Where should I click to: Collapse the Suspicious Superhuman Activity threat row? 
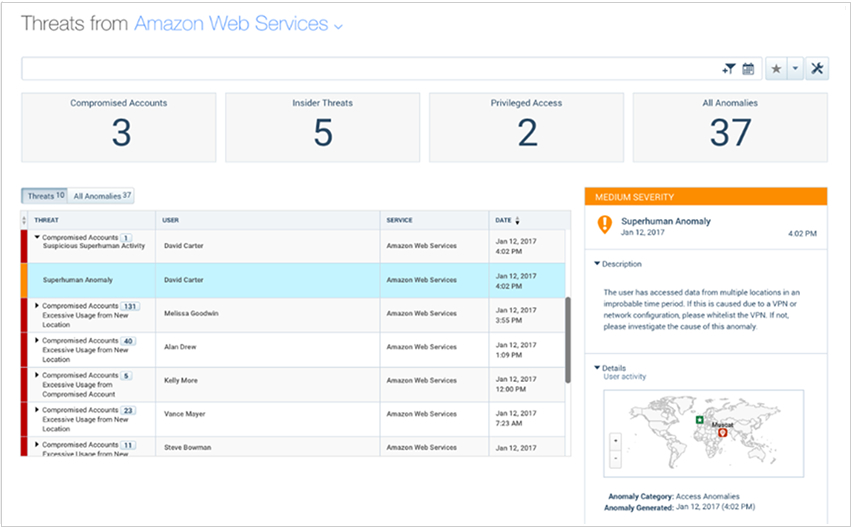(37, 237)
